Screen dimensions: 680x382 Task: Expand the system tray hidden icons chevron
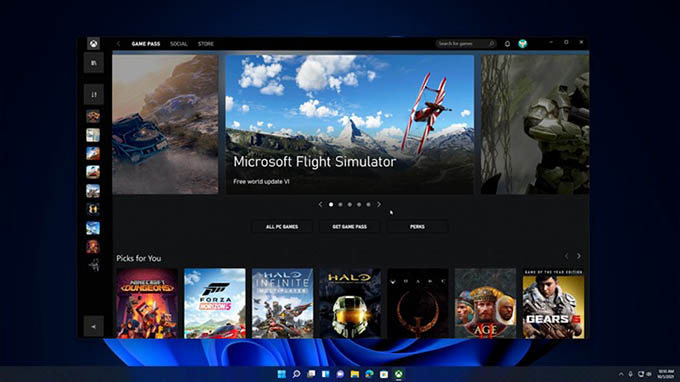(x=621, y=374)
